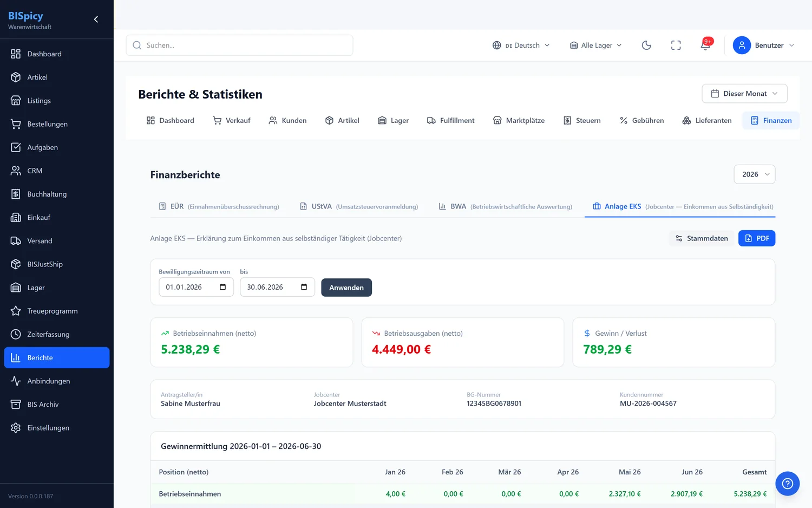Open notifications bell with 9+ badge
This screenshot has height=508, width=812.
click(x=705, y=45)
